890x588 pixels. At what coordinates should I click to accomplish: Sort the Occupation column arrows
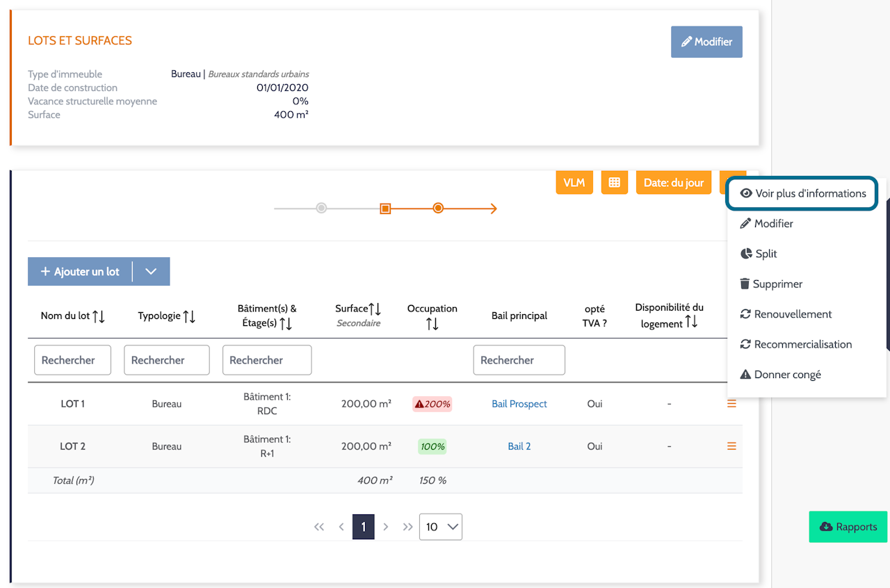pyautogui.click(x=432, y=323)
